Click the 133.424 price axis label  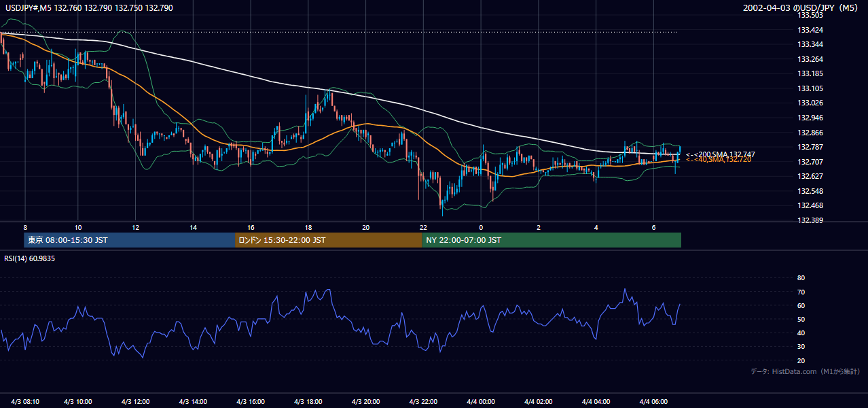[810, 30]
